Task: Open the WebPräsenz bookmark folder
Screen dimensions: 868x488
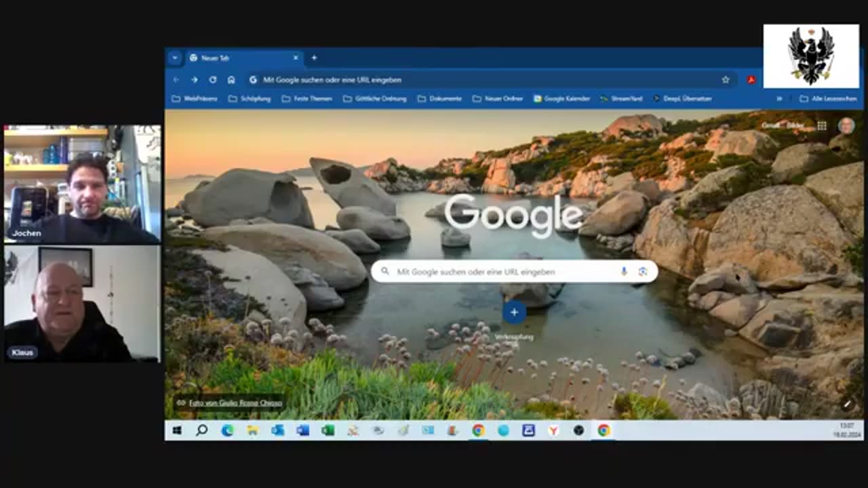Action: coord(195,99)
